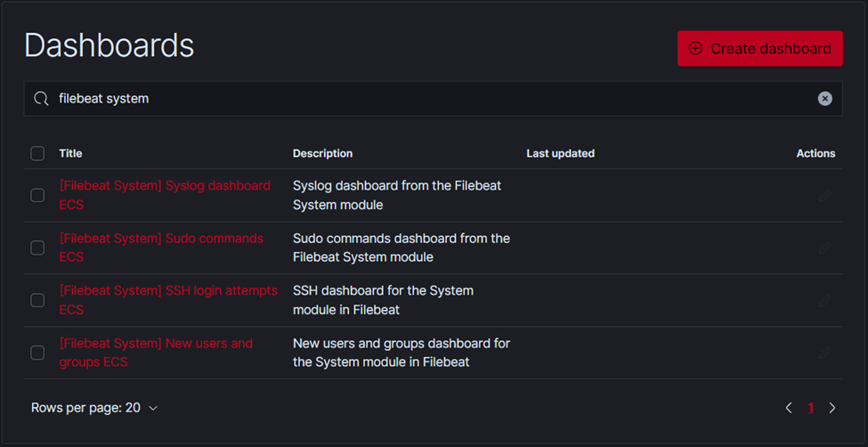The height and width of the screenshot is (447, 868).
Task: Open the Syslog dashboard ECS link
Action: 165,195
